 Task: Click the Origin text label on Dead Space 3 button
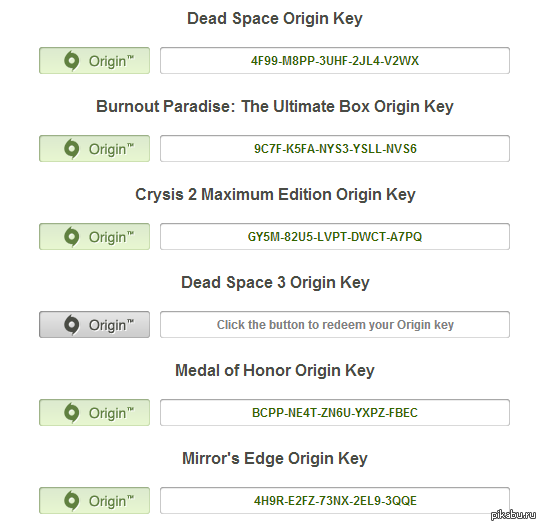click(111, 325)
